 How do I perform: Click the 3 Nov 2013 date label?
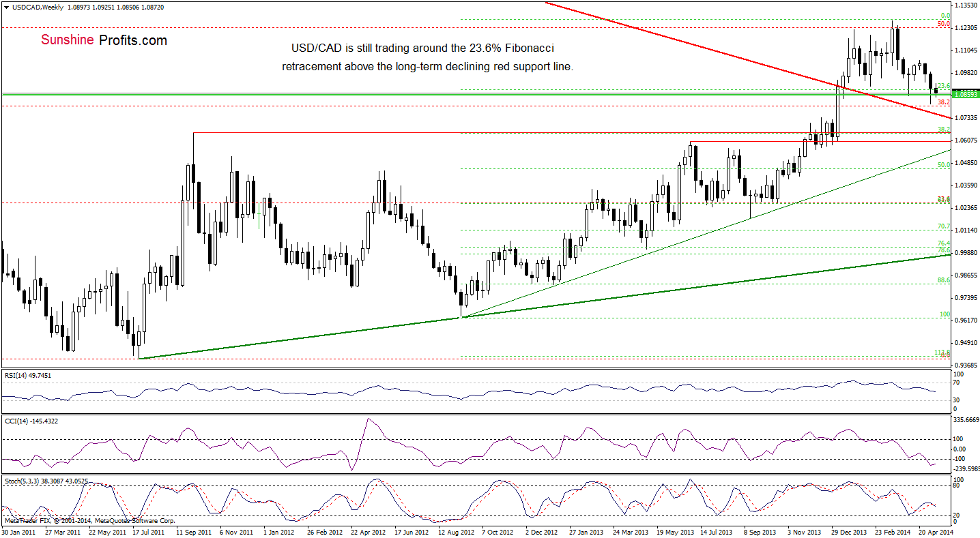(805, 532)
